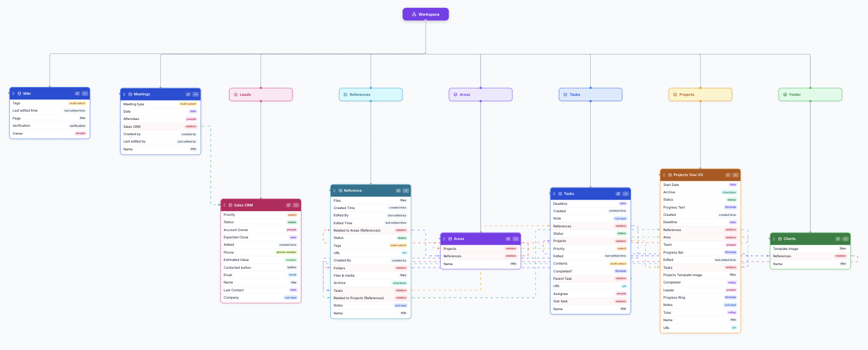Click the Files & media row in Reference
The image size is (868, 350).
tap(371, 276)
